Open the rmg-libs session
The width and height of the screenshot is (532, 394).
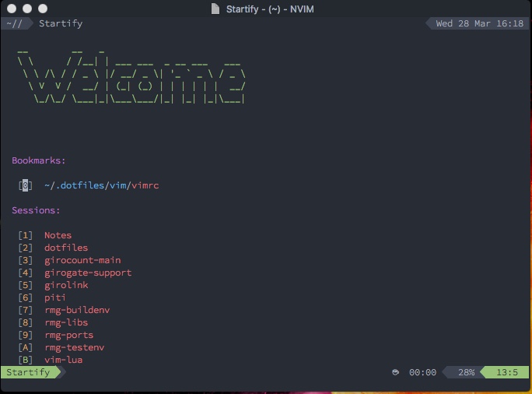[66, 322]
